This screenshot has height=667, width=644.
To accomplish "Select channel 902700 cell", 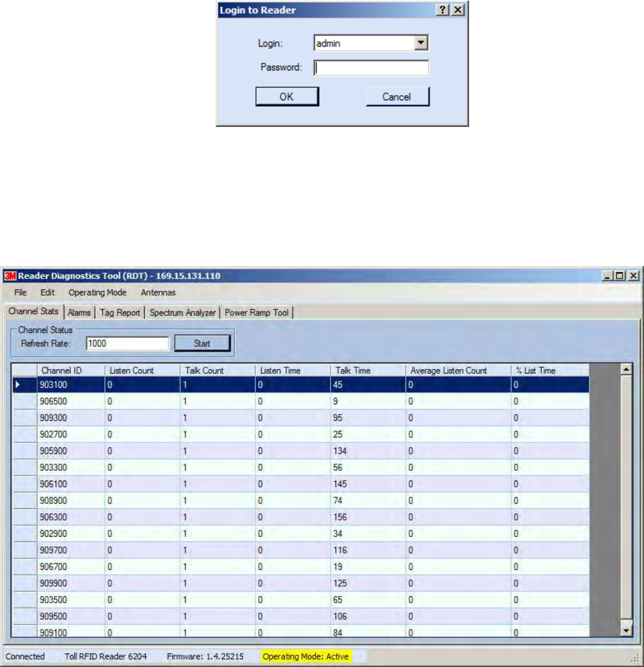I will [71, 435].
